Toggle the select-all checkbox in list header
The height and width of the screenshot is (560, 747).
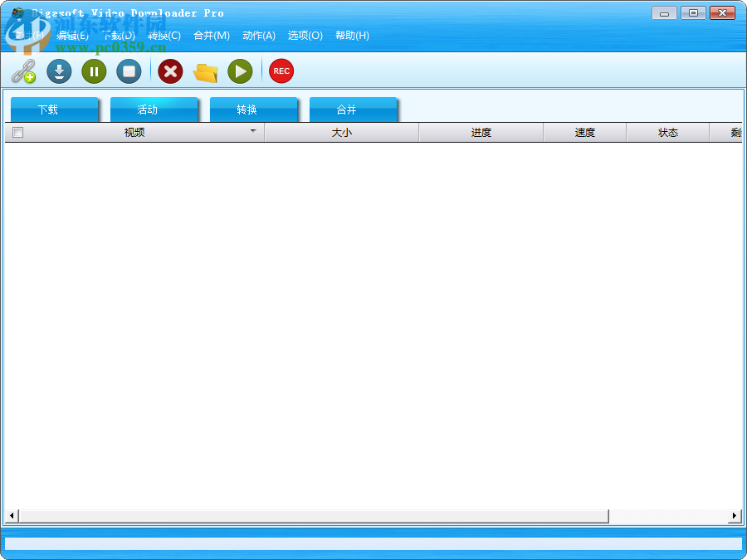17,131
